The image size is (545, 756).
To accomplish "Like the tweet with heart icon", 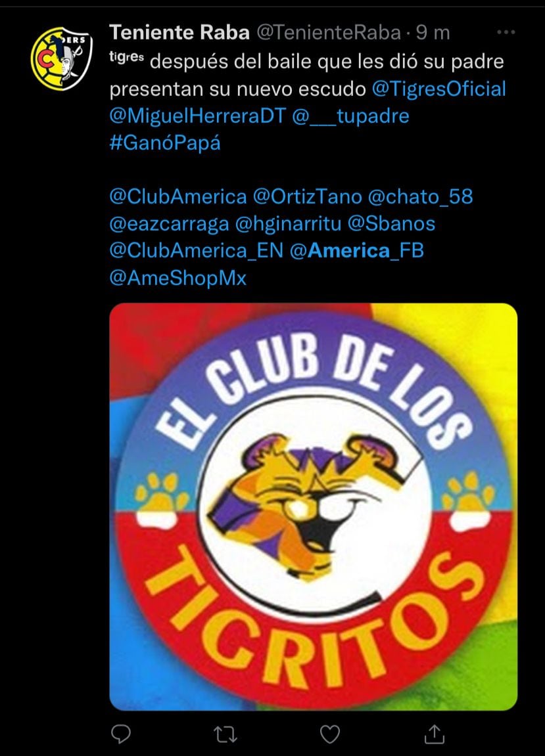I will pos(330,734).
